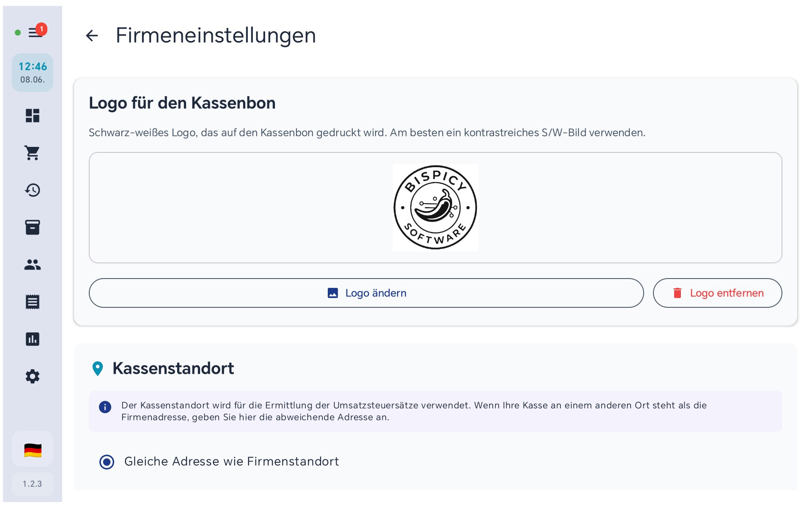Select Gleiche Adresse wie Firmenstandort radio
Viewport: 812px width, 508px height.
107,462
